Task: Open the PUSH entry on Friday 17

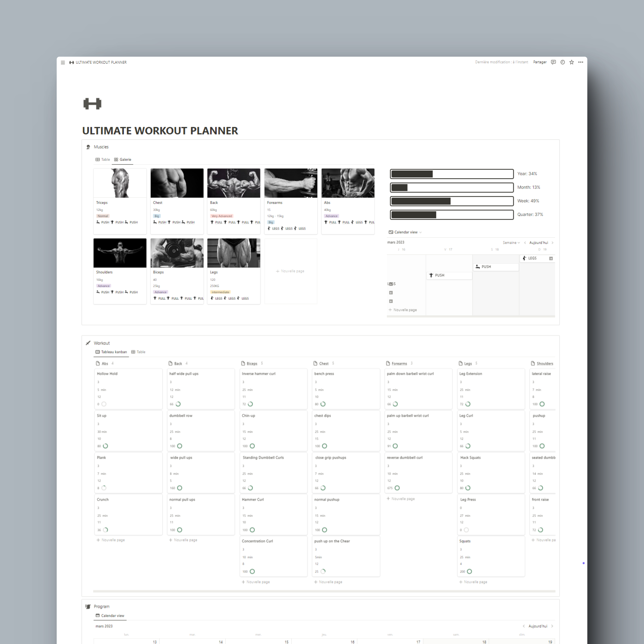Action: (449, 275)
